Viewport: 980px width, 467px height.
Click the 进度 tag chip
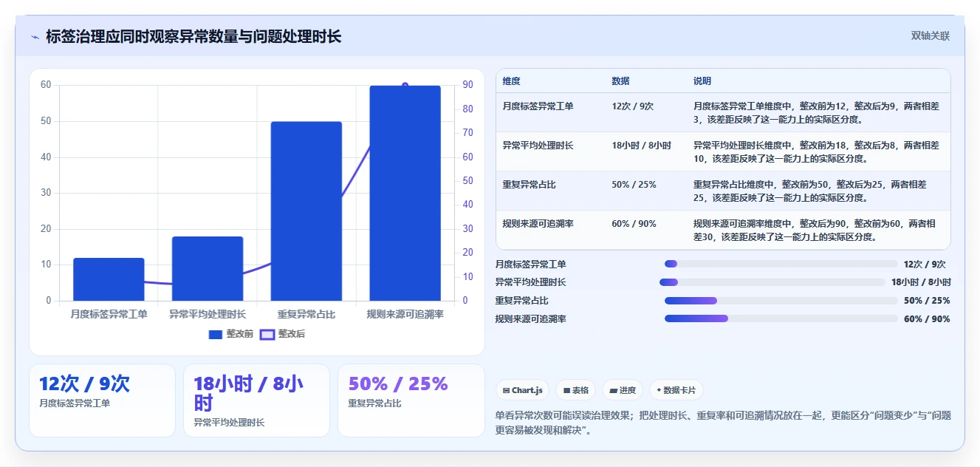[x=623, y=390]
